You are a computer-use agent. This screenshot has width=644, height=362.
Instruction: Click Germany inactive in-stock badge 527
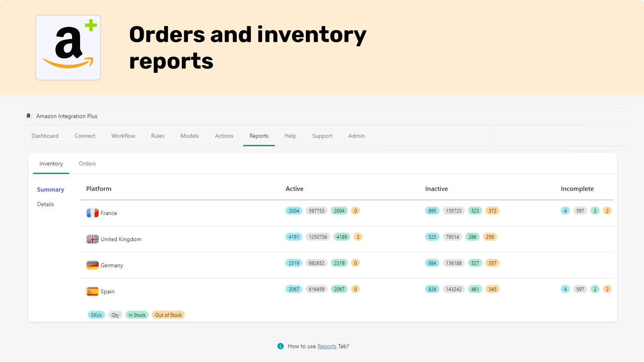coord(475,263)
